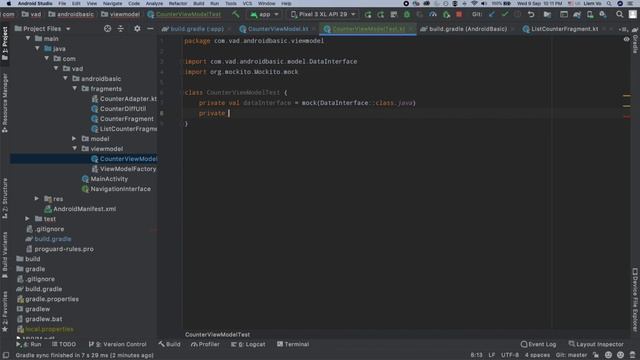Select local.properties file
This screenshot has width=640, height=360.
pos(45,329)
